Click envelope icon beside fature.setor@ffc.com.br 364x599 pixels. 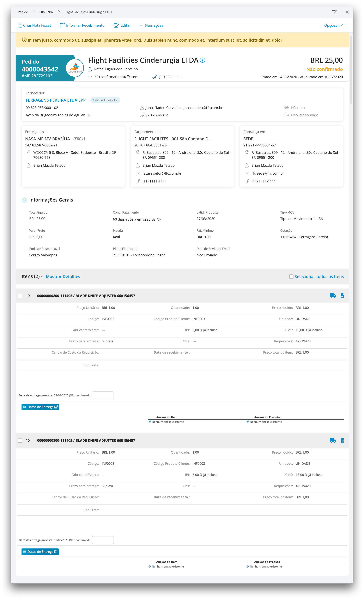coord(138,173)
